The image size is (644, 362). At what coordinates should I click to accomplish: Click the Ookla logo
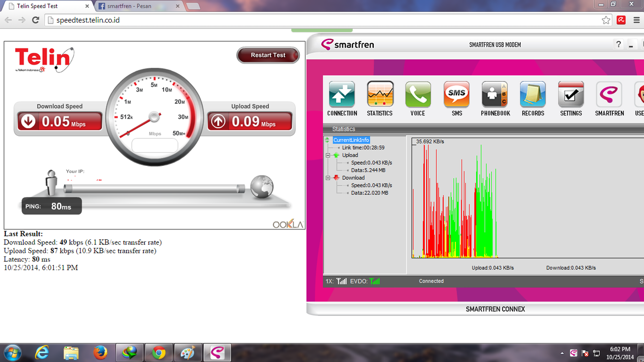pos(288,224)
